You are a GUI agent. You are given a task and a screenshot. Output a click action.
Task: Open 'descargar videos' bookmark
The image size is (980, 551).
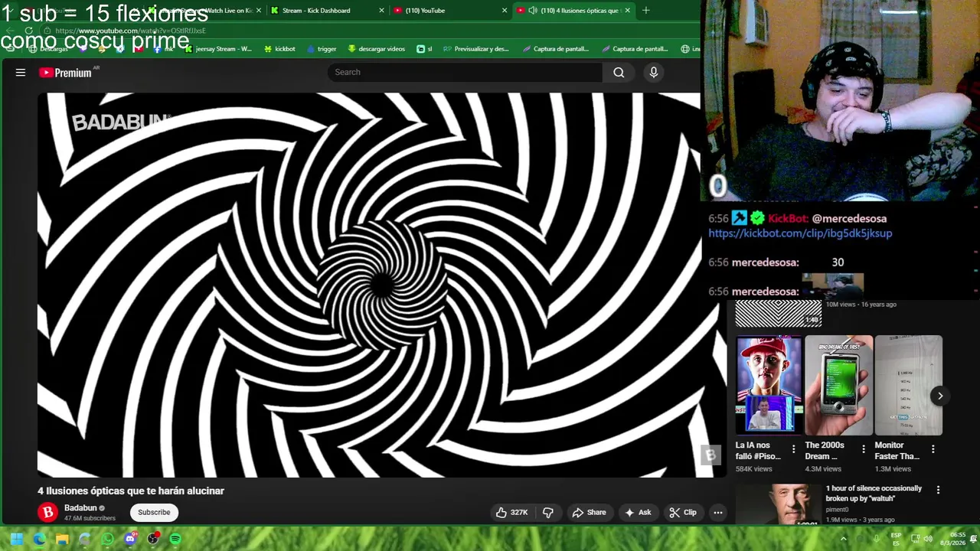point(376,49)
